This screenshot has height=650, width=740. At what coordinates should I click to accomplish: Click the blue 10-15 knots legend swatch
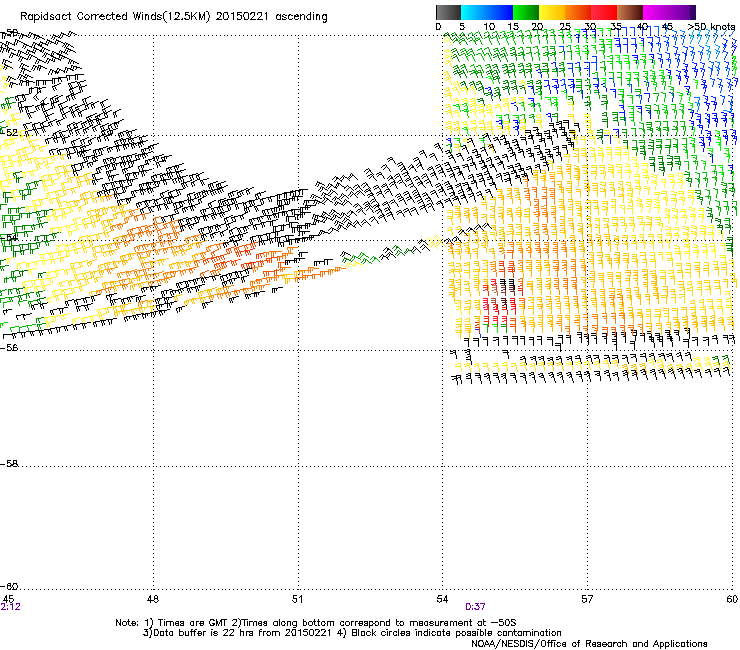(500, 12)
